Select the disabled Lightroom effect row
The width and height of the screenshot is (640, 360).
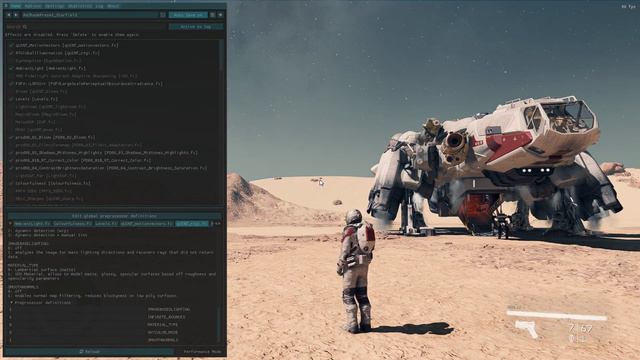[x=51, y=107]
